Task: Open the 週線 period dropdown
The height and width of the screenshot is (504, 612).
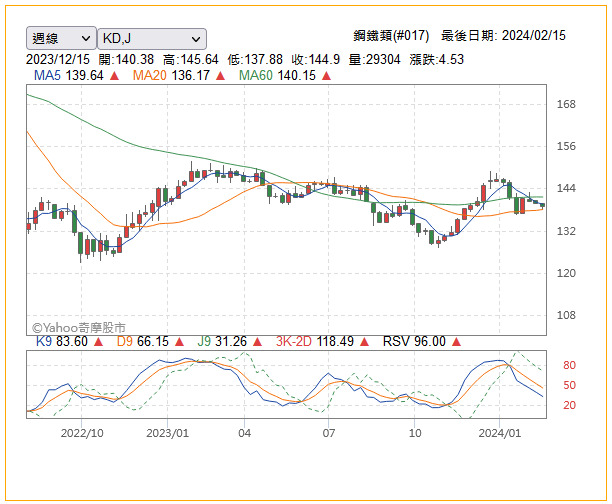Action: pos(61,38)
